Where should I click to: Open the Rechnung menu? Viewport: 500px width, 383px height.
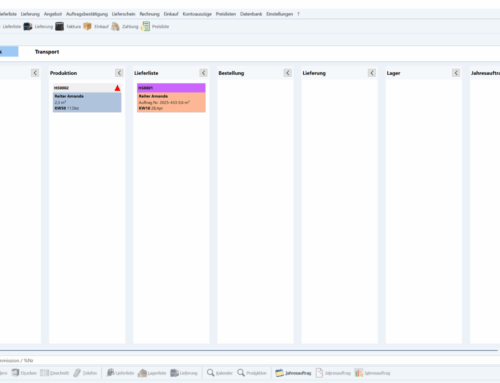[x=149, y=14]
